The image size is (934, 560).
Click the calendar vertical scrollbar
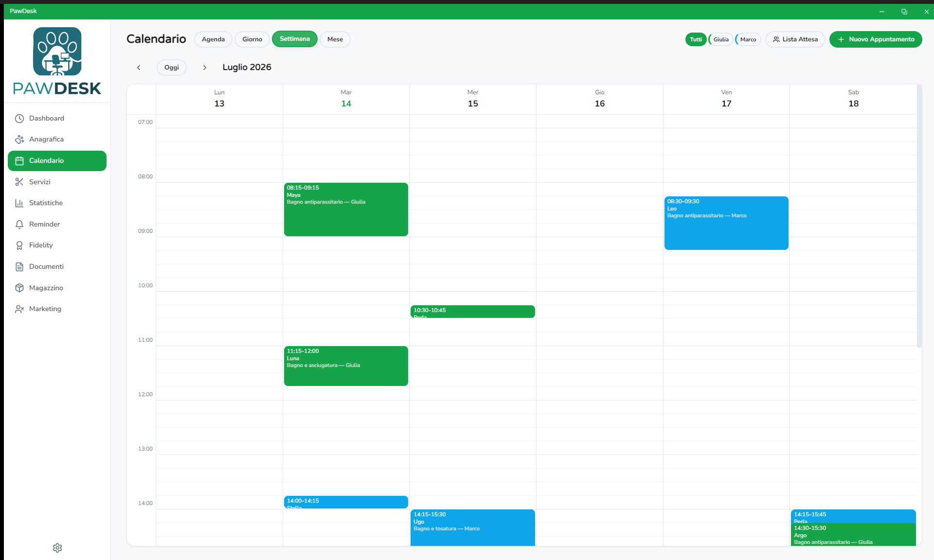[x=919, y=216]
